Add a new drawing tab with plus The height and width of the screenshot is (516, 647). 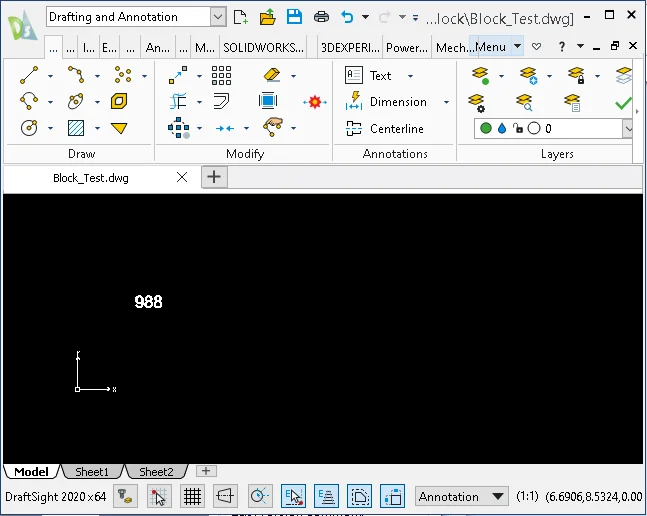point(214,177)
